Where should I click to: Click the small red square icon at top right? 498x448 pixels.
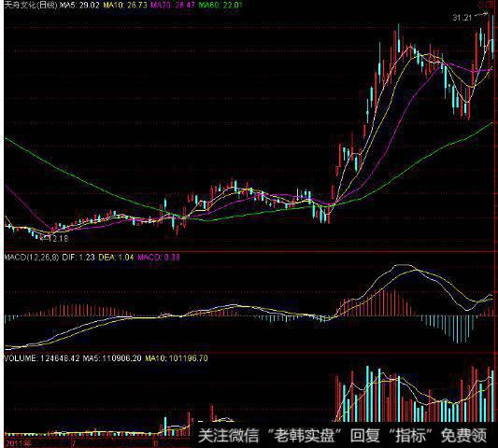point(490,5)
